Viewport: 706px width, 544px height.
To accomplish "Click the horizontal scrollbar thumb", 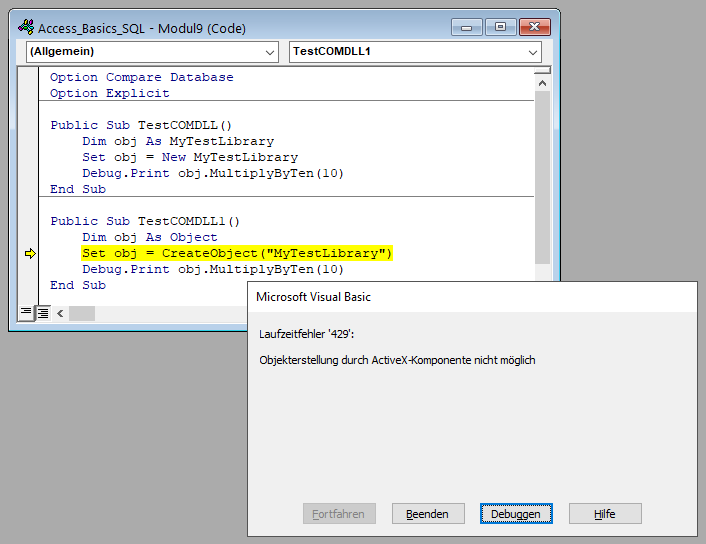I will (82, 313).
